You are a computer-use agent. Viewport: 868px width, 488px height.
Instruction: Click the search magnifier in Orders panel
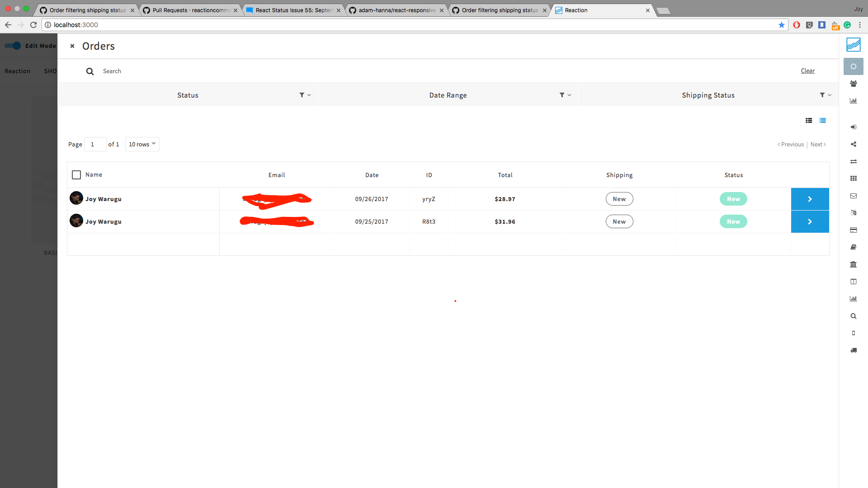(90, 71)
